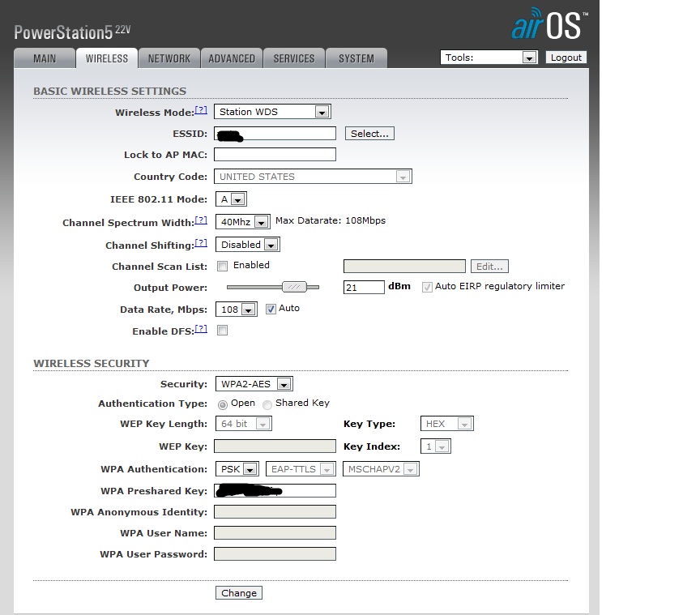Click the WIRELESS SECURITY heading

92,363
